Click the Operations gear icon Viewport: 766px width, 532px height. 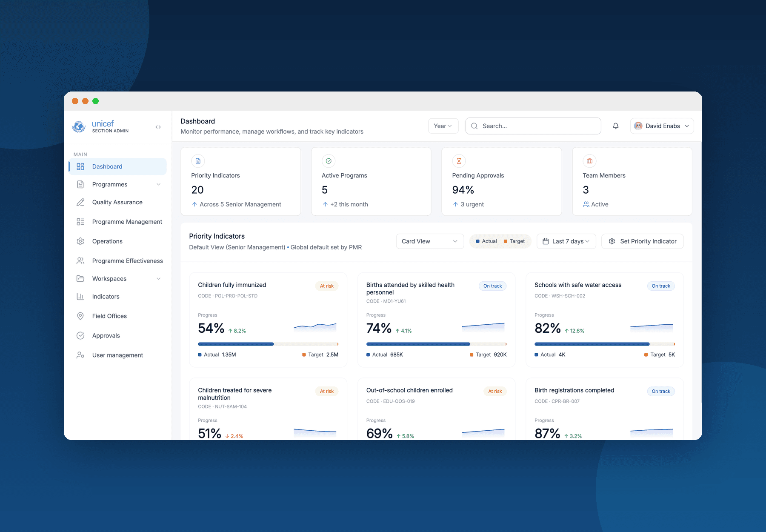(80, 241)
